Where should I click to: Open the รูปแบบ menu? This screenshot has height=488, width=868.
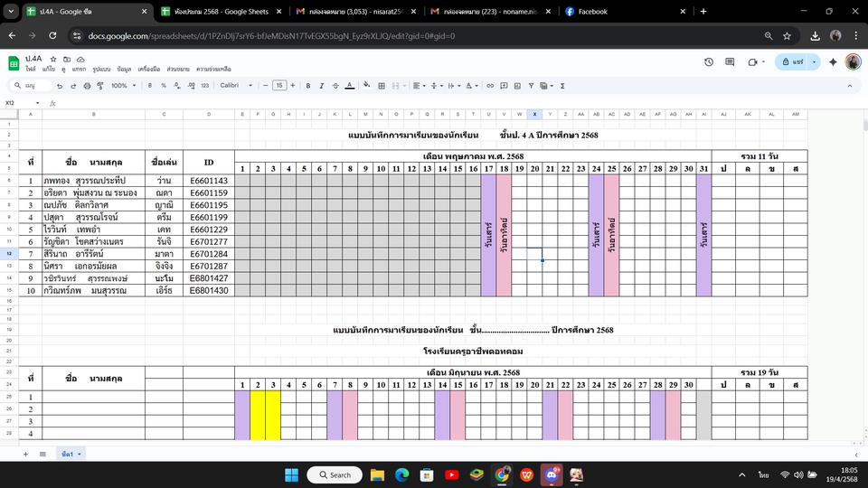[101, 70]
